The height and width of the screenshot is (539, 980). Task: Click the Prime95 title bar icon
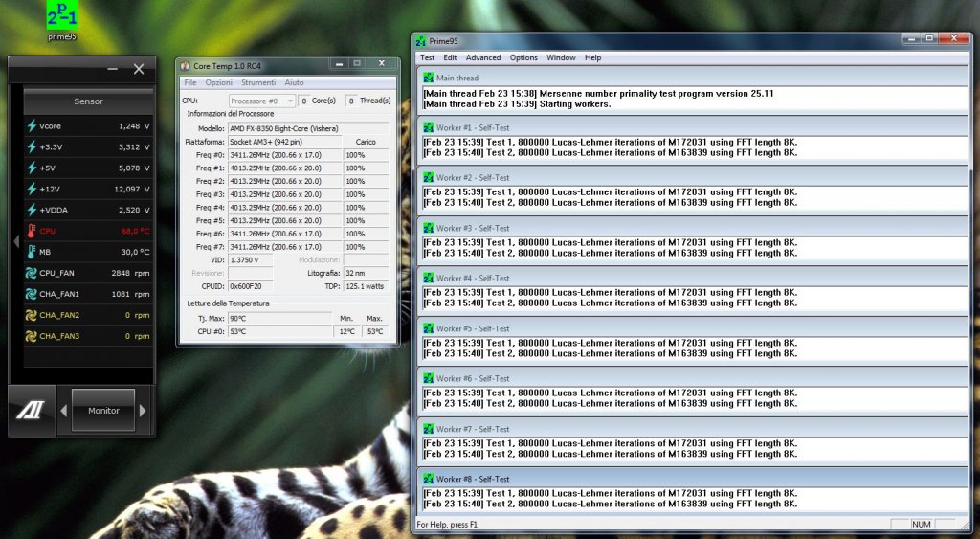(421, 41)
